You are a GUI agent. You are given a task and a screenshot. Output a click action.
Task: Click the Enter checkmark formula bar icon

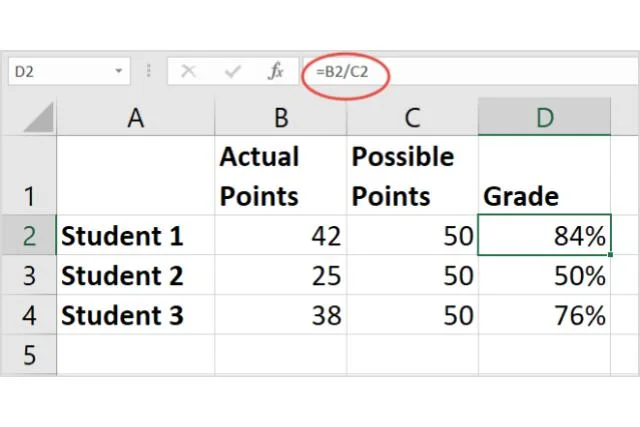pyautogui.click(x=233, y=71)
